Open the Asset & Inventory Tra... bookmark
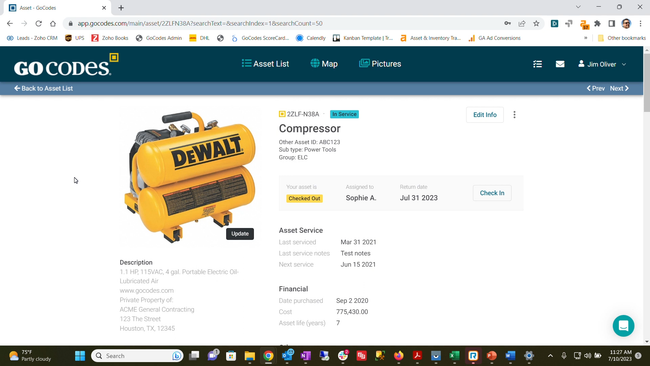The image size is (650, 366). pyautogui.click(x=430, y=38)
